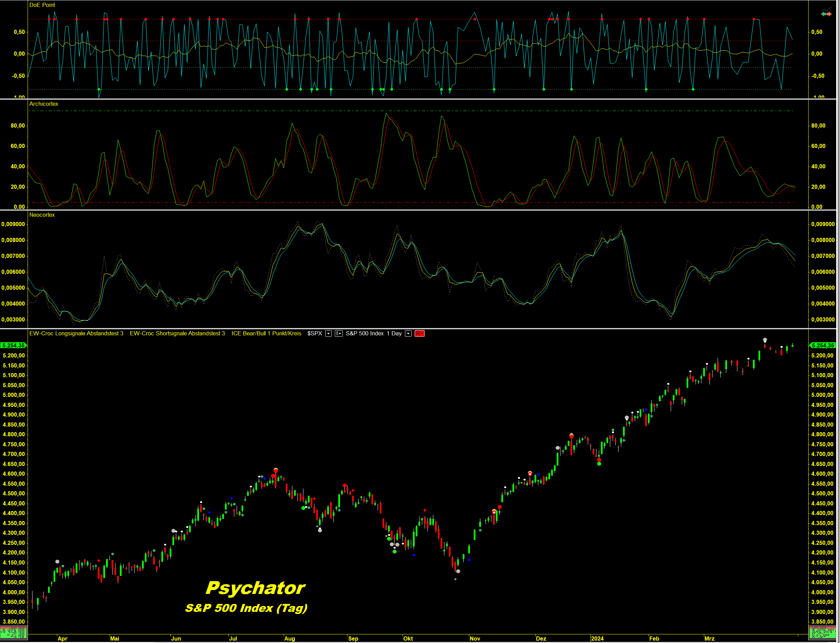840x643 pixels.
Task: Click the green 5.254,35 price tag at right
Action: 823,345
